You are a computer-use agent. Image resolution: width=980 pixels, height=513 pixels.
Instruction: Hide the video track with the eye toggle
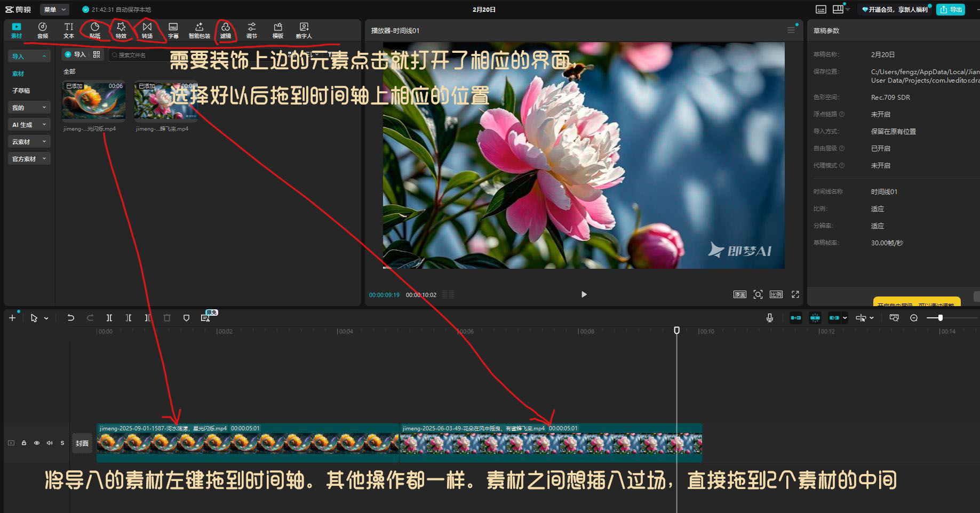coord(36,443)
